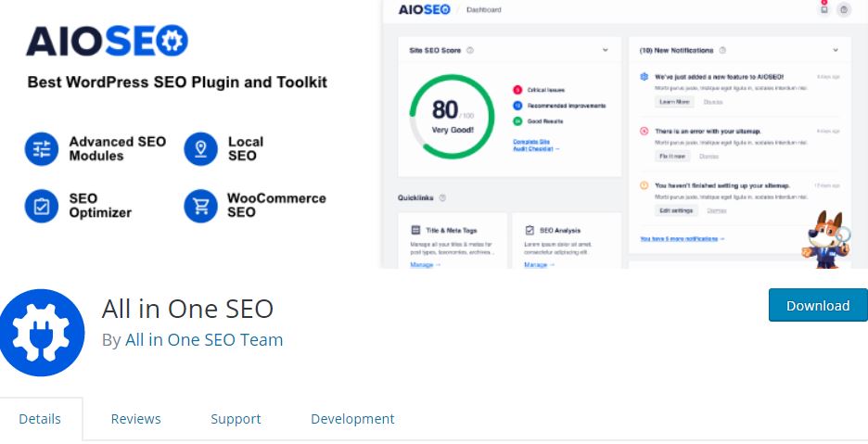Image resolution: width=868 pixels, height=444 pixels.
Task: Click the red sitemap error icon
Action: pos(644,132)
